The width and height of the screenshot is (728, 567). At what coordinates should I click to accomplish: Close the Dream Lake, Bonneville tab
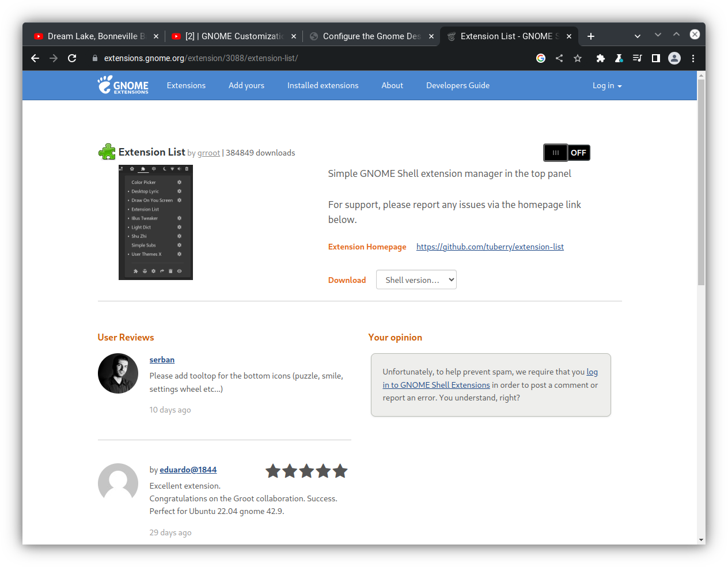(x=156, y=36)
